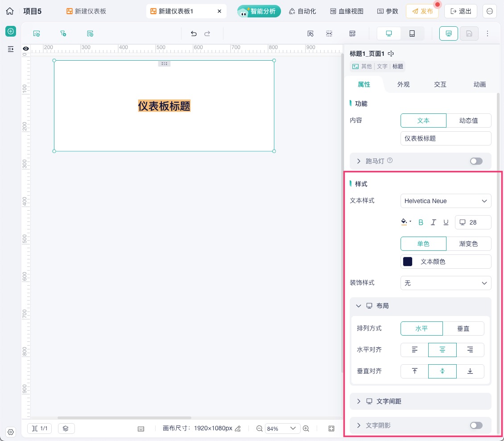Go to the home icon
Screen dimensions: 504x441
pyautogui.click(x=10, y=11)
